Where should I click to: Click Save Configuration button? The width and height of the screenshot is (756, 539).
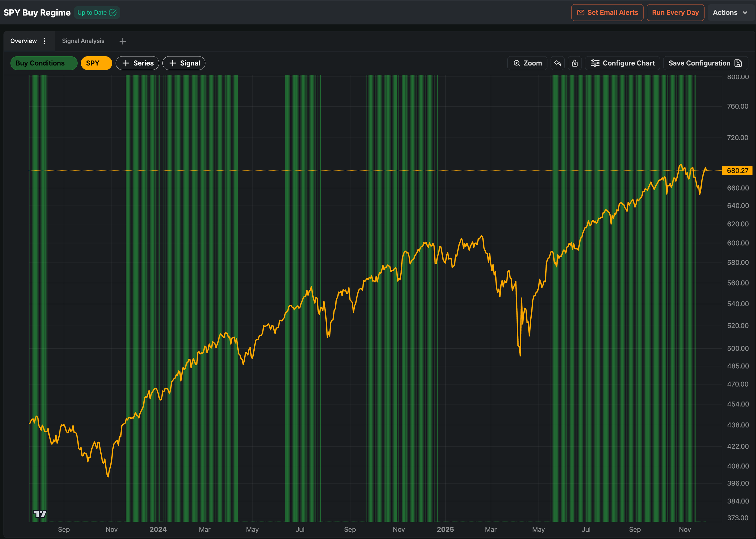click(705, 63)
